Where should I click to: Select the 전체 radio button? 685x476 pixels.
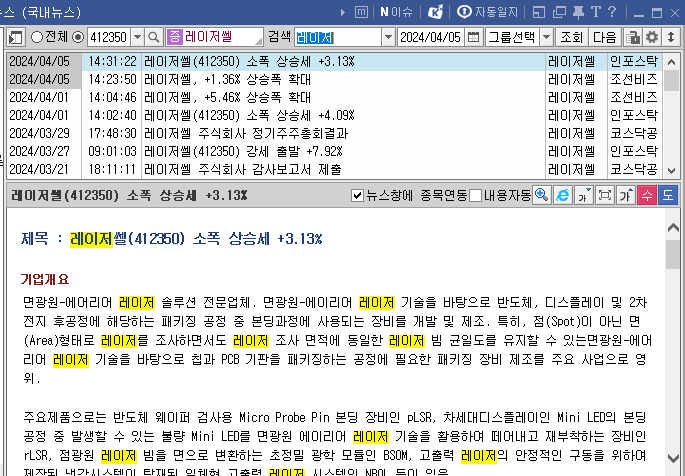coord(37,38)
